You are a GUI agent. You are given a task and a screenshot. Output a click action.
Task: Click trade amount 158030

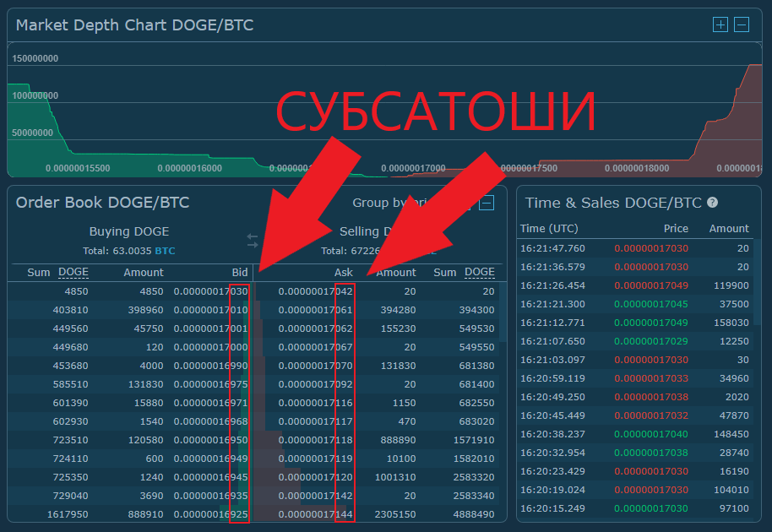(x=731, y=323)
